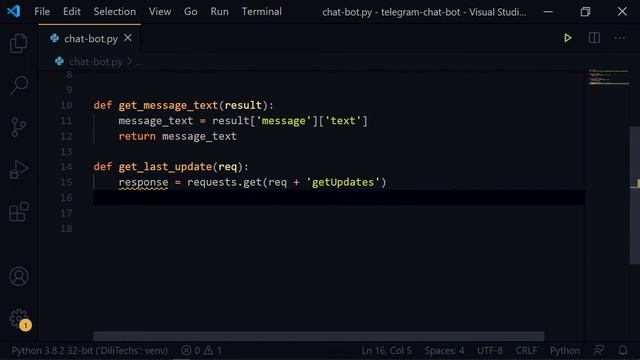Open the Run menu
Viewport: 640px width, 360px height.
click(x=219, y=11)
